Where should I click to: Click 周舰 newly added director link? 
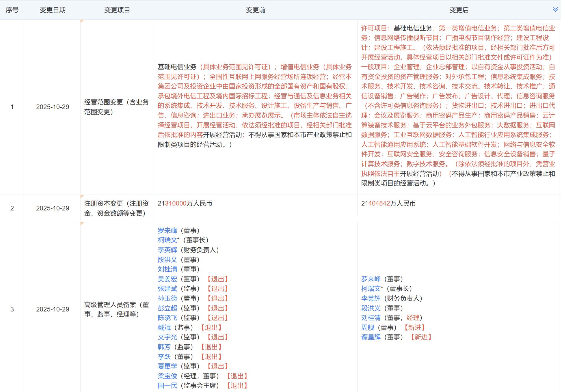(x=367, y=327)
